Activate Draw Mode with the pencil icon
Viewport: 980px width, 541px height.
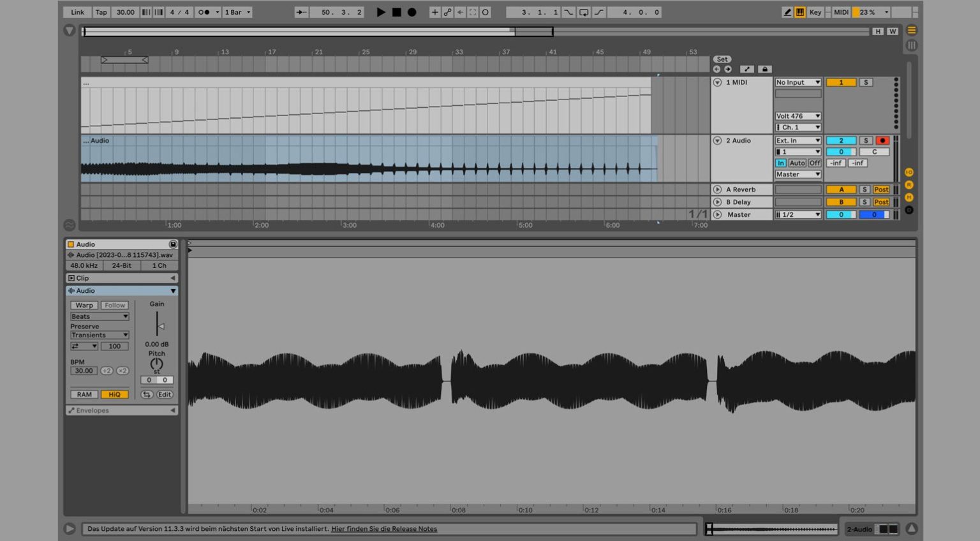[x=787, y=11]
